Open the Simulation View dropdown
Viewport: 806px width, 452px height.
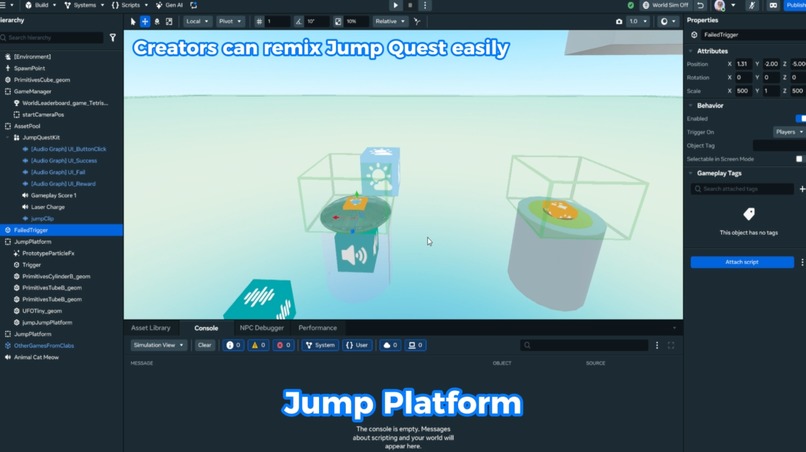(158, 346)
